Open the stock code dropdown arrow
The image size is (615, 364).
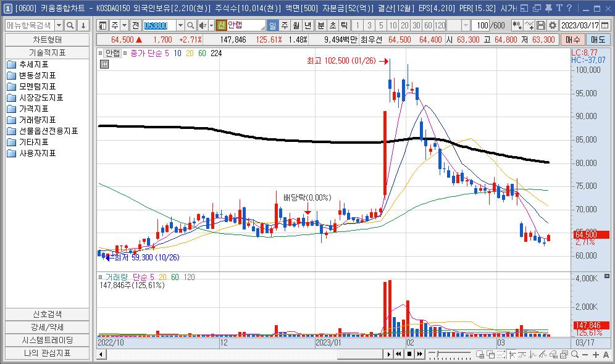180,25
